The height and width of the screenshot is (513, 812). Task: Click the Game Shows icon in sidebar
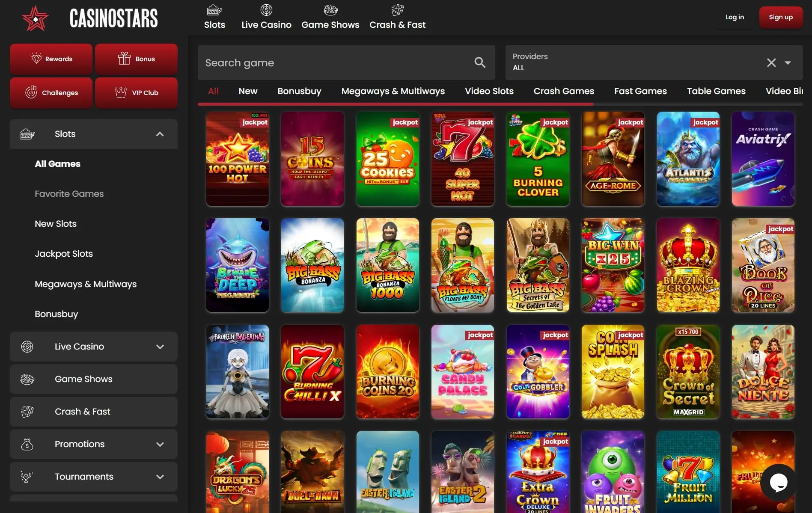tap(27, 379)
